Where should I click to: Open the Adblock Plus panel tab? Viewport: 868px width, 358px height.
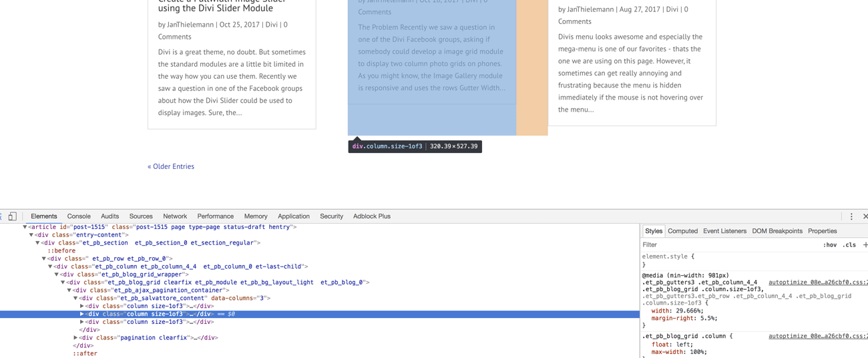coord(371,216)
